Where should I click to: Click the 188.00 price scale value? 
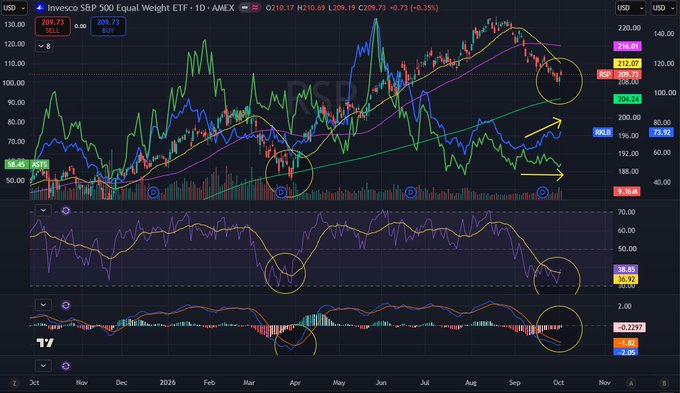628,171
